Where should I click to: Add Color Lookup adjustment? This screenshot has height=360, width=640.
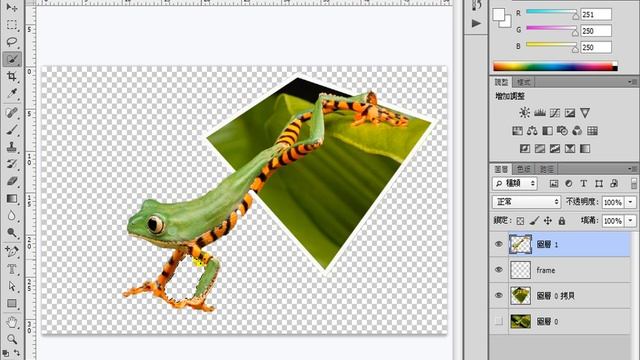[592, 131]
